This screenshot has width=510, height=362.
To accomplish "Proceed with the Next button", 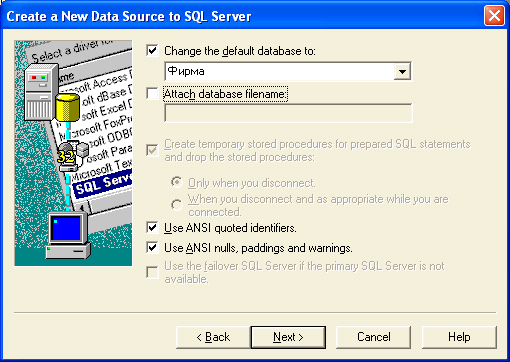I will click(x=288, y=337).
